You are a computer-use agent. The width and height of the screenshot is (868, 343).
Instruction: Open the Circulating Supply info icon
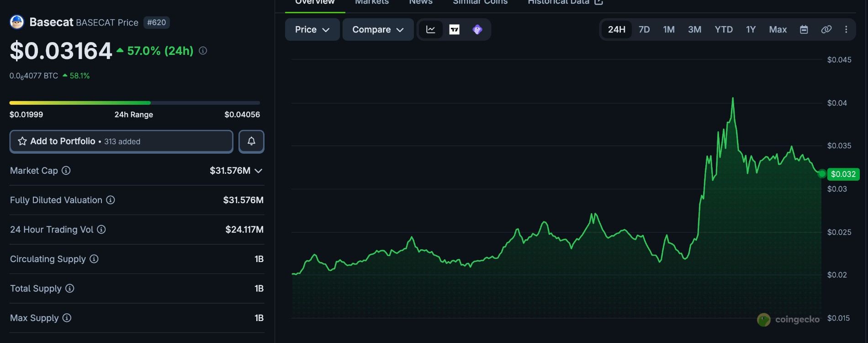(x=94, y=259)
